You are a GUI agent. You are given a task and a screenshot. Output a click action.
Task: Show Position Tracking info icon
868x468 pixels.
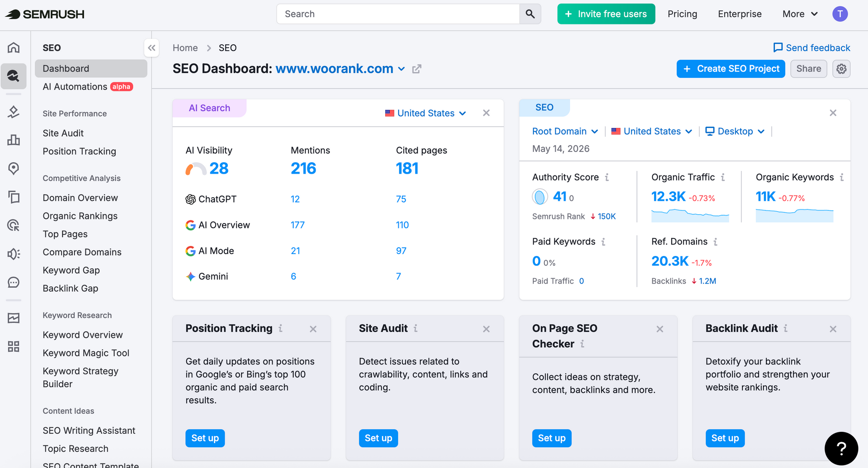[280, 328]
